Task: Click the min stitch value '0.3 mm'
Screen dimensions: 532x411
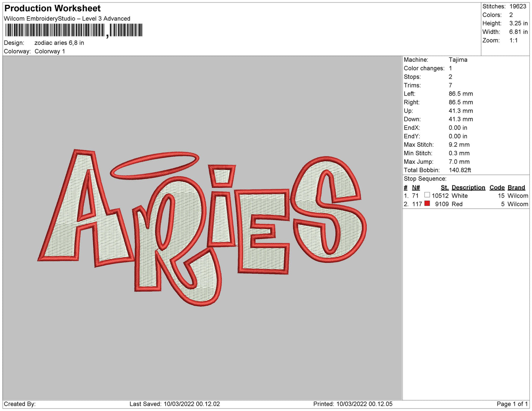Action: coord(459,153)
